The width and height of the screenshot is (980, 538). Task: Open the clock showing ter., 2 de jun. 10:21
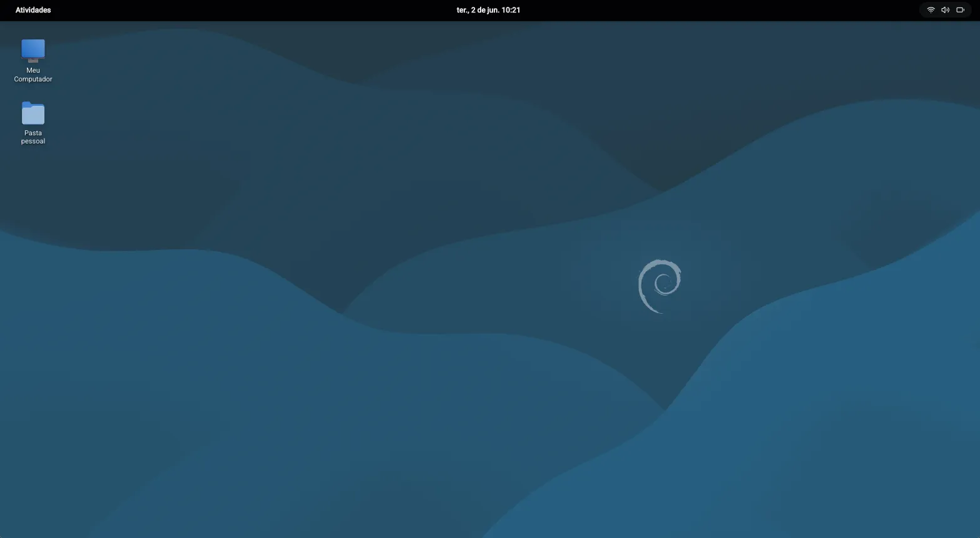pos(488,10)
